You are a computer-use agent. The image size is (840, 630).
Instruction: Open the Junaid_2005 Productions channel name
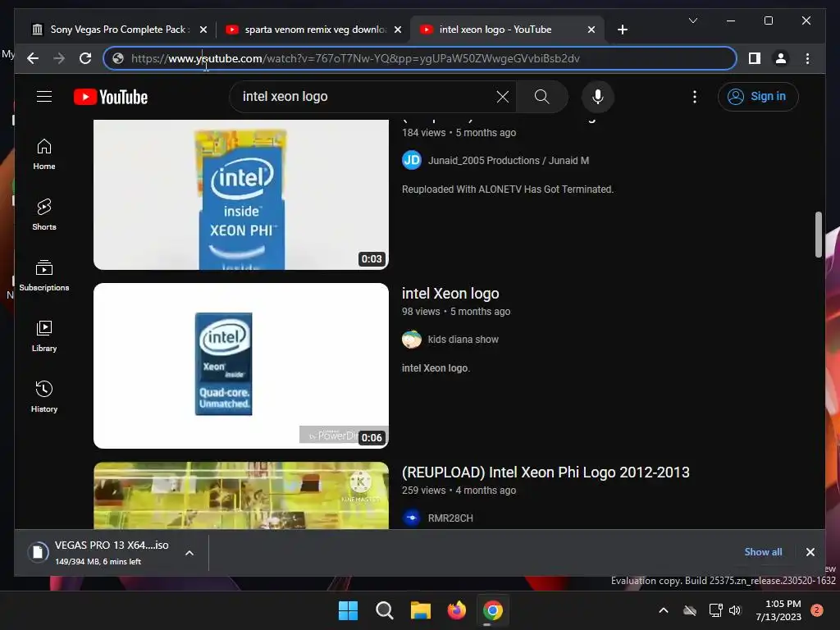pos(508,161)
